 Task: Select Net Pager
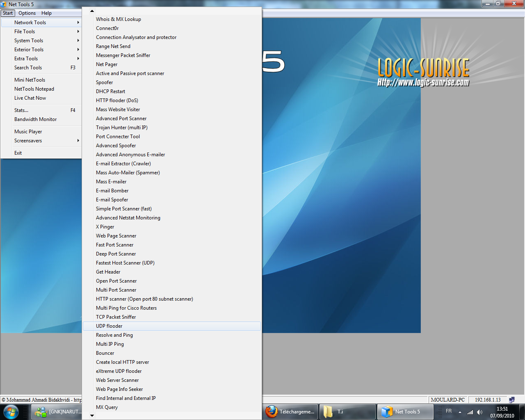click(x=172, y=64)
